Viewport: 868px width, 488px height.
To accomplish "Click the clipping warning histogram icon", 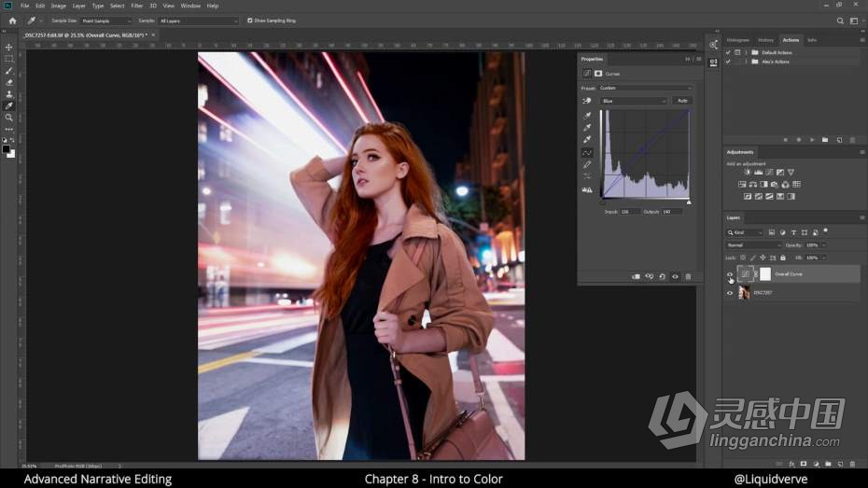I will 587,189.
